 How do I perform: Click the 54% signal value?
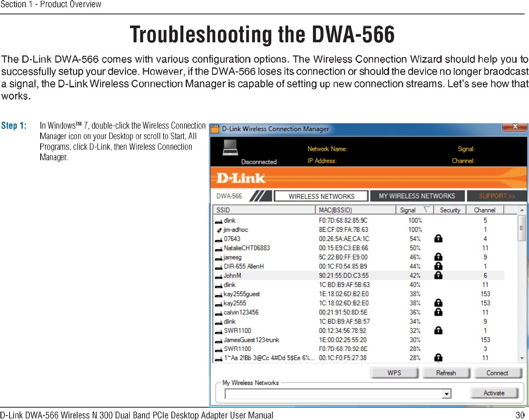[415, 239]
